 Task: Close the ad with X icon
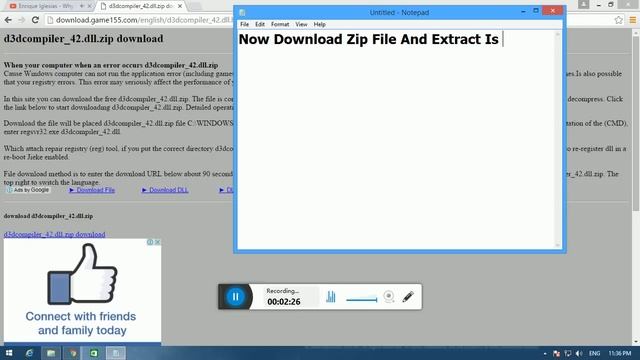coord(158,242)
